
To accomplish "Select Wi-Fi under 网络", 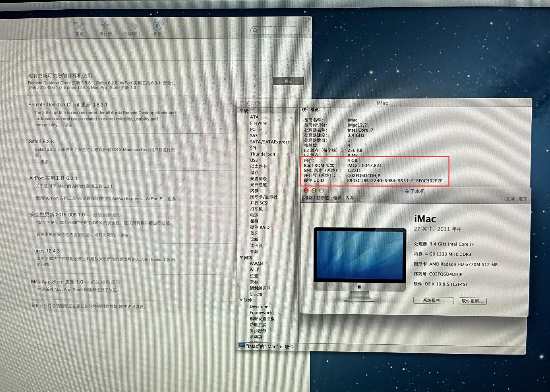I will tap(255, 270).
